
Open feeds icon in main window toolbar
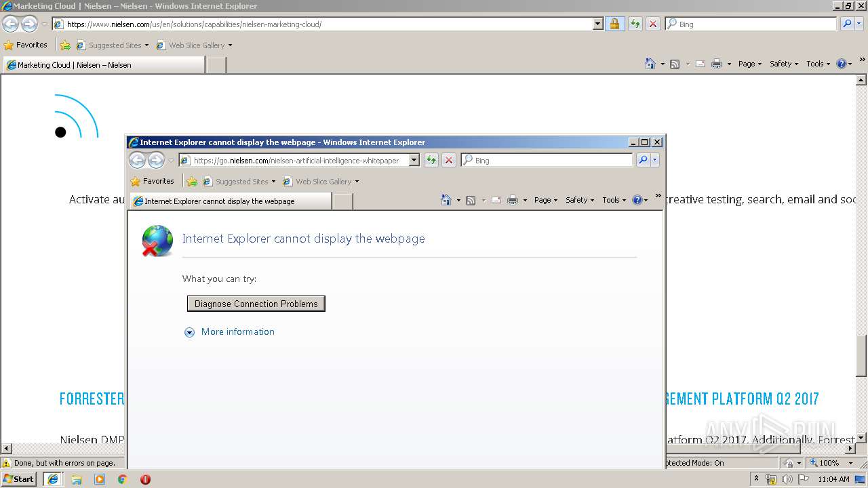(675, 64)
